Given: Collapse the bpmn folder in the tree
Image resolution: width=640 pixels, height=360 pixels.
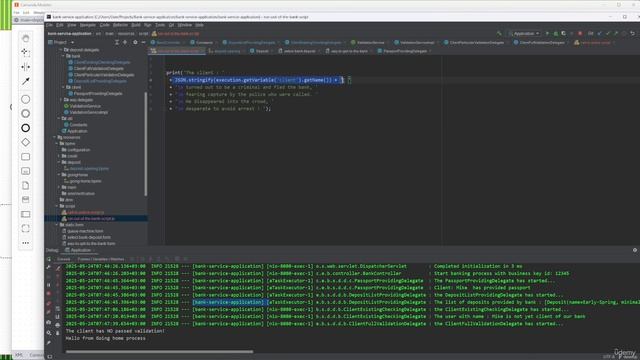Looking at the screenshot, I should 57,143.
